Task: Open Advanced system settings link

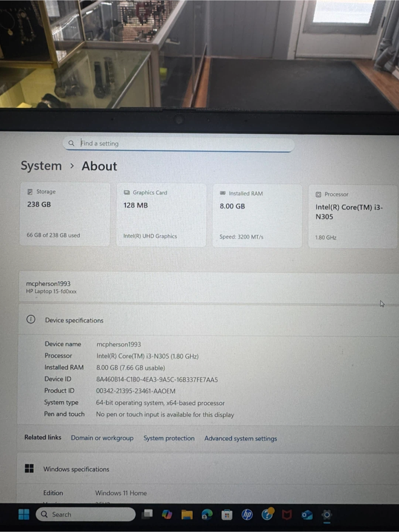Action: [241, 439]
